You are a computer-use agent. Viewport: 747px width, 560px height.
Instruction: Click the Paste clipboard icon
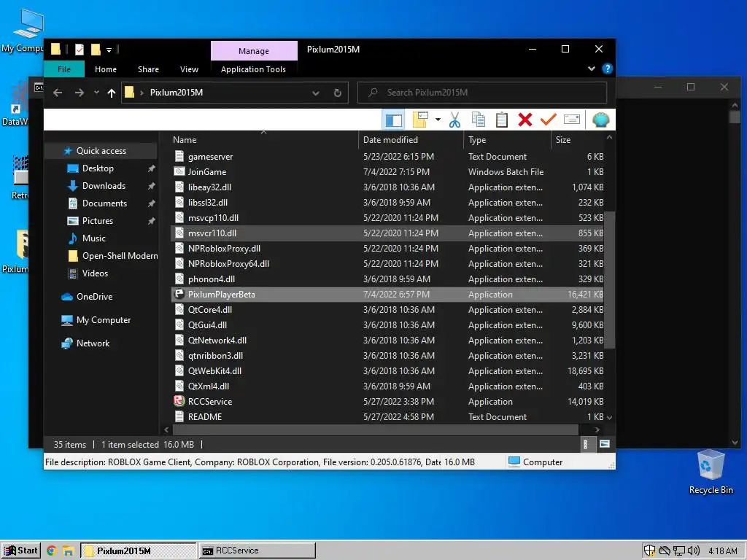[502, 120]
